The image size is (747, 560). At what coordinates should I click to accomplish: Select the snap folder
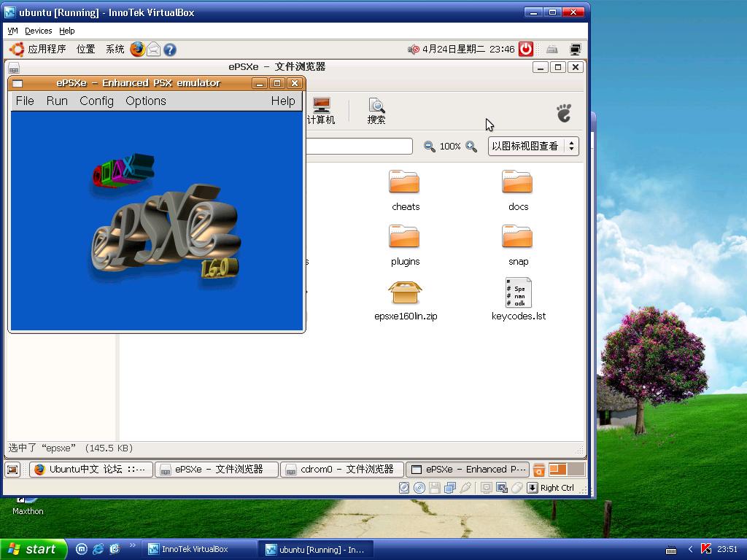[x=518, y=245]
